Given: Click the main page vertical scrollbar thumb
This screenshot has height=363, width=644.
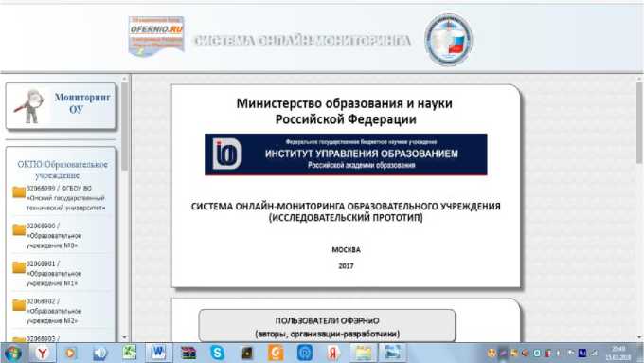Looking at the screenshot, I should tap(639, 122).
